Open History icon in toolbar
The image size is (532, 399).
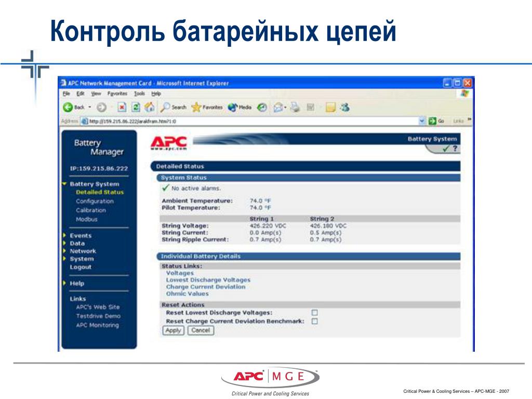click(x=262, y=108)
